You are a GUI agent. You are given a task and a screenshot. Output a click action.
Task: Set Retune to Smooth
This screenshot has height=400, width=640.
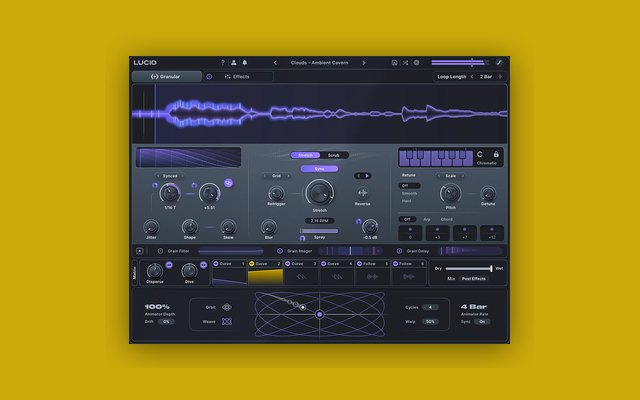pyautogui.click(x=409, y=193)
